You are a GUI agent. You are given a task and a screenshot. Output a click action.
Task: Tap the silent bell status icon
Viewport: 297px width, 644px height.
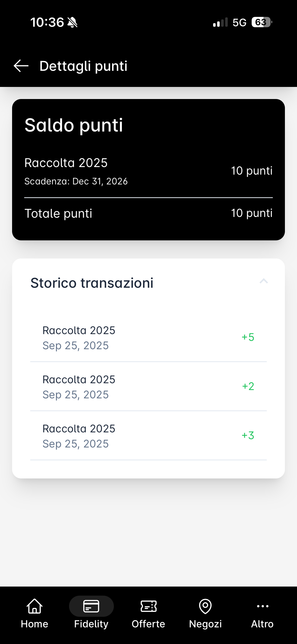73,22
